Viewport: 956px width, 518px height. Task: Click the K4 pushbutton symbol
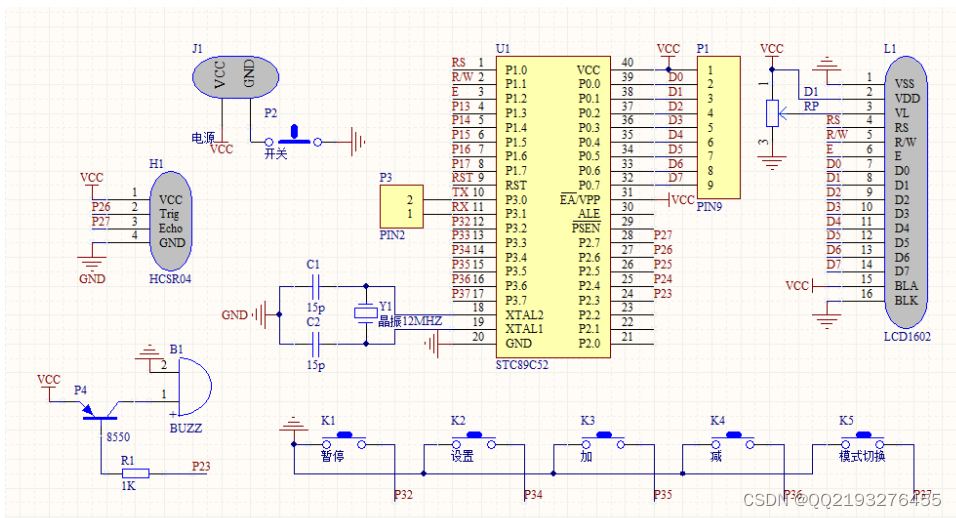pos(733,441)
